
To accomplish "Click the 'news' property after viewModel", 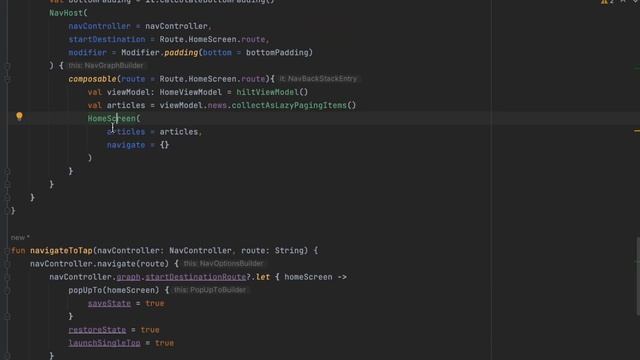I will [217, 105].
